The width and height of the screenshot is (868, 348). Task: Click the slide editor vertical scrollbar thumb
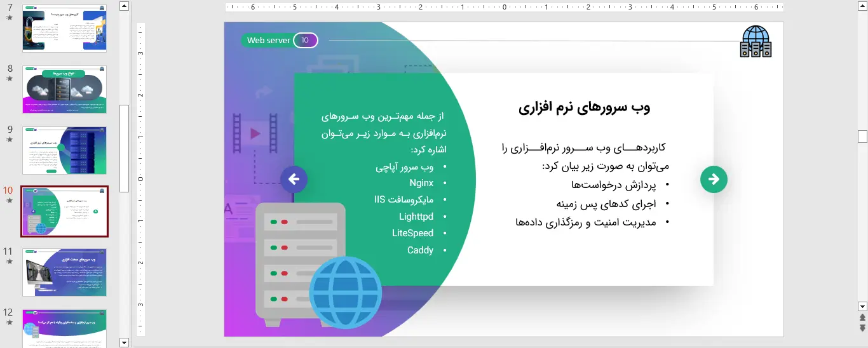tap(862, 136)
